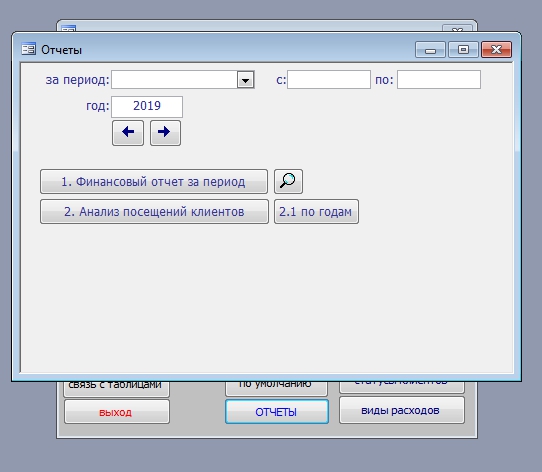Click the связь с таблицами button
542x472 pixels.
(x=117, y=388)
